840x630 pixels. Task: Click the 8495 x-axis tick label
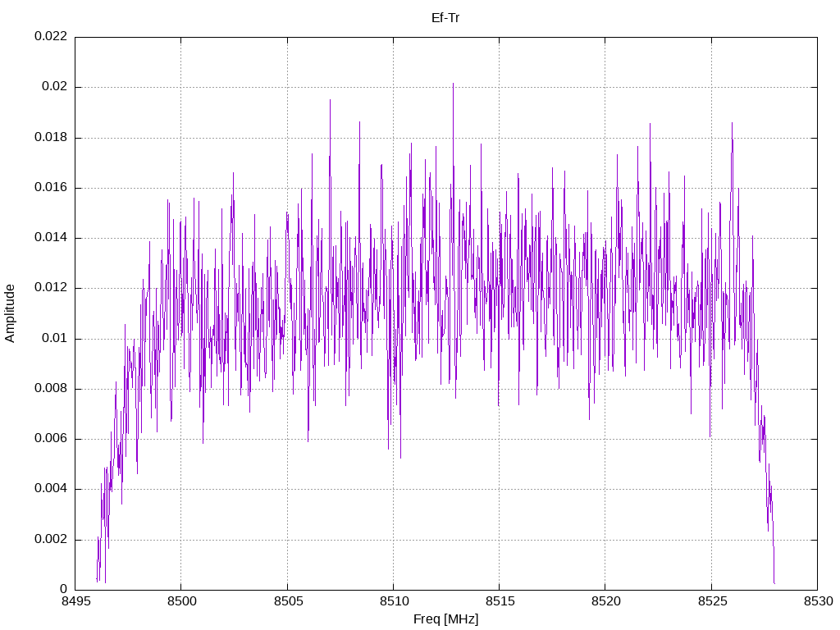coord(75,601)
